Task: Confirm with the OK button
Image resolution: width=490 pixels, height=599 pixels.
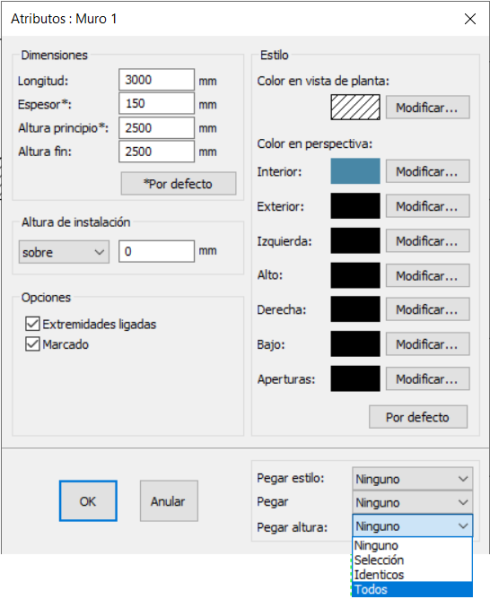Action: coord(88,501)
